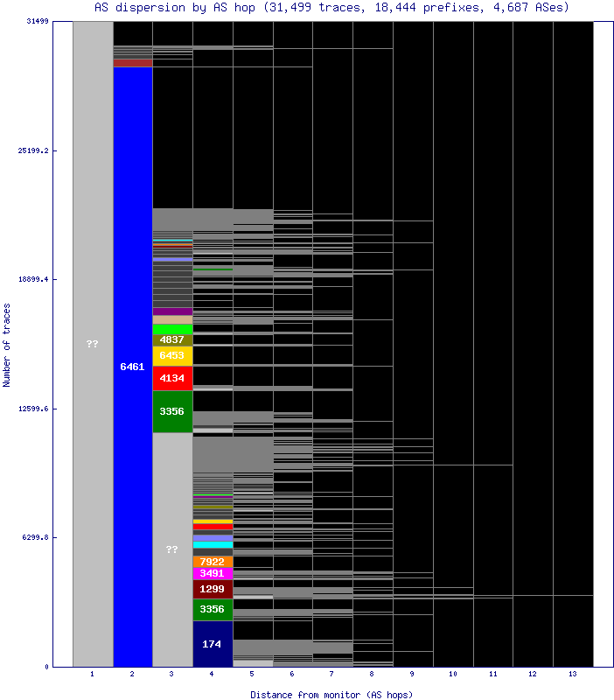
Task: Click x-axis hop label 9
Action: click(x=412, y=674)
